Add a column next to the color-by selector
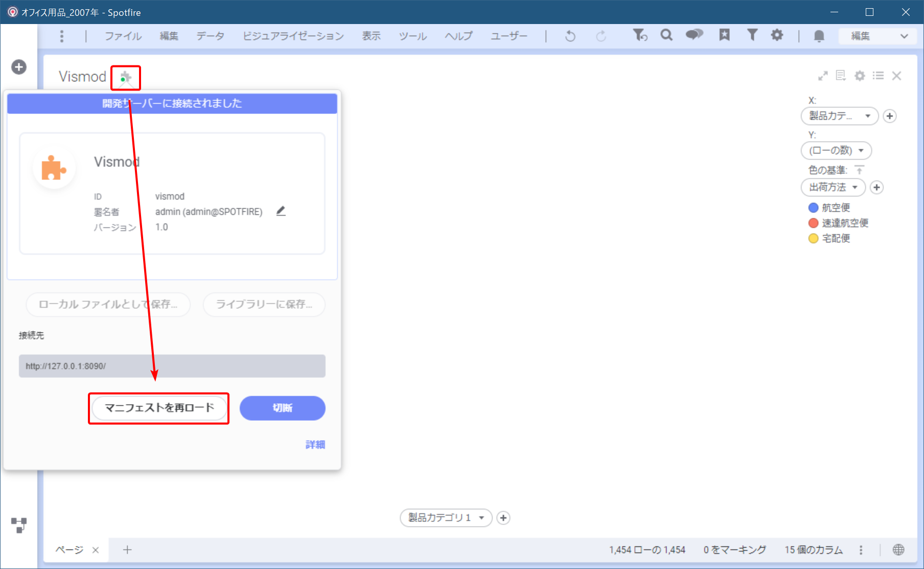The width and height of the screenshot is (924, 569). tap(877, 188)
